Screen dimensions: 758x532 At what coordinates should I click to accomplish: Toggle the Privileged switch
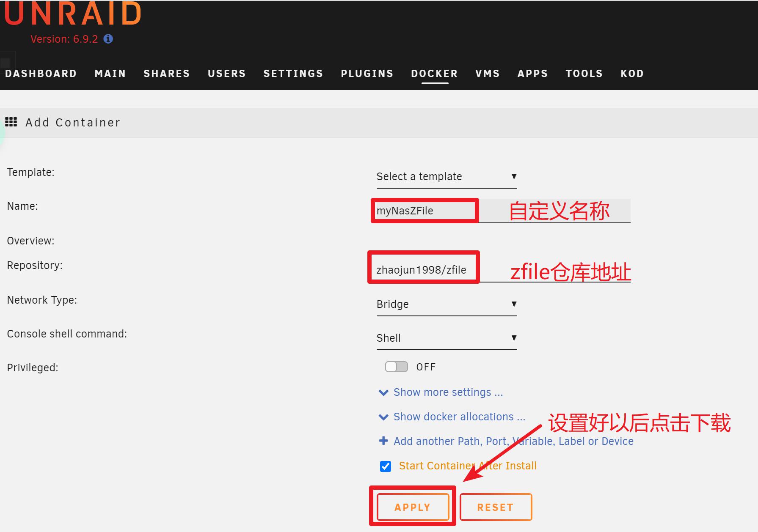pos(397,367)
